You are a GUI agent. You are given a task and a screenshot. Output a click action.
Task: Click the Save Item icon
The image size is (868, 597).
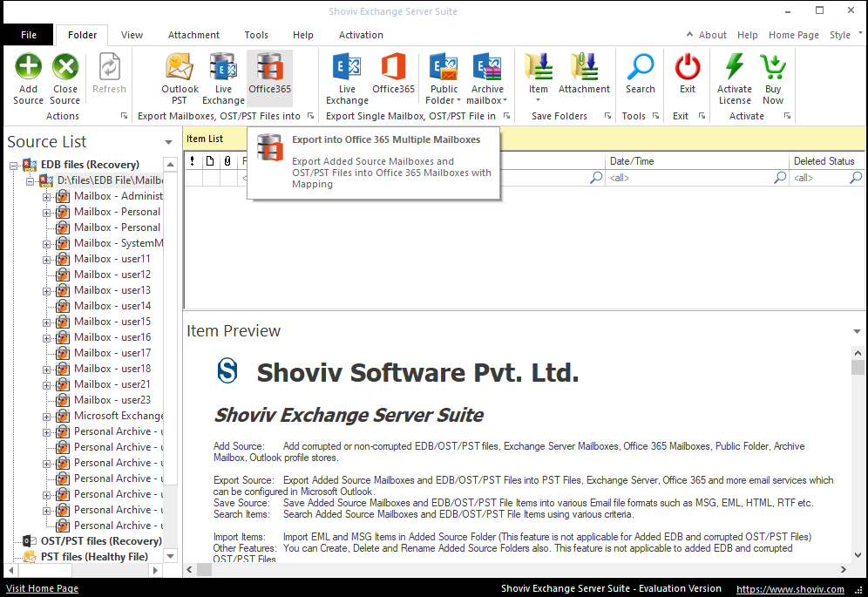pyautogui.click(x=538, y=67)
